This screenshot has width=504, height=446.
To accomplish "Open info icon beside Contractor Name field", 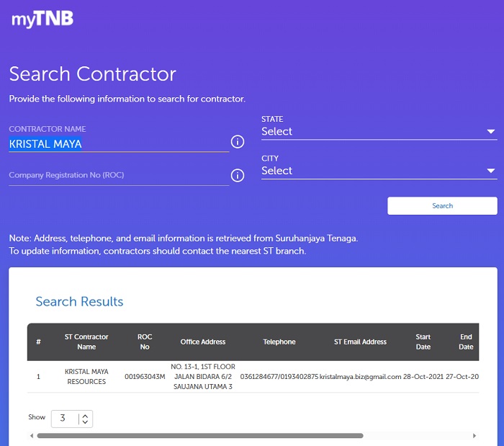I will click(238, 141).
